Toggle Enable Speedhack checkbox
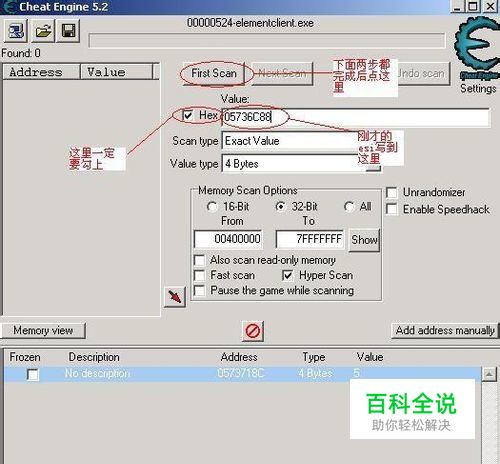This screenshot has height=464, width=500. coord(392,209)
